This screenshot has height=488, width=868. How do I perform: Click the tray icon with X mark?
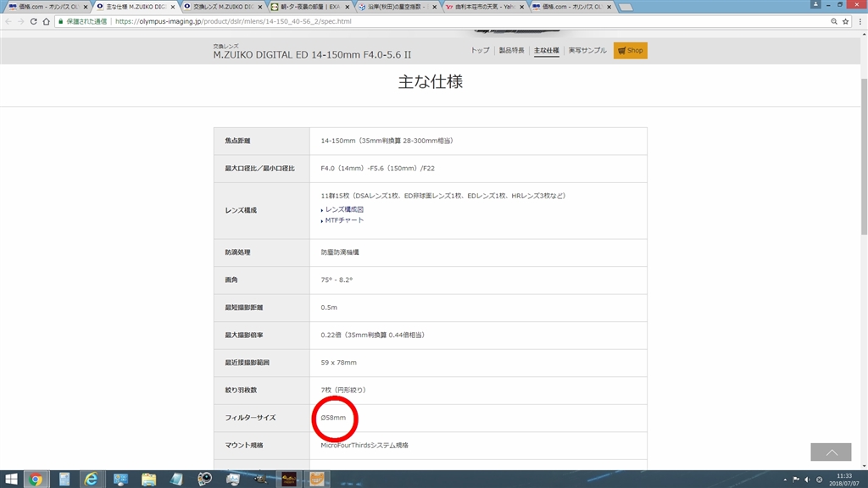click(x=820, y=480)
